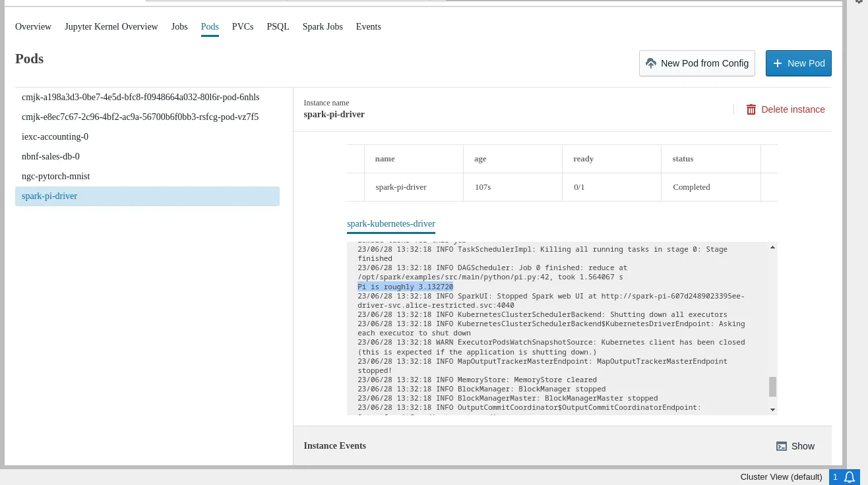Viewport: 868px width, 485px height.
Task: Select the ngc-pytorch-mnist pod
Action: click(x=147, y=177)
